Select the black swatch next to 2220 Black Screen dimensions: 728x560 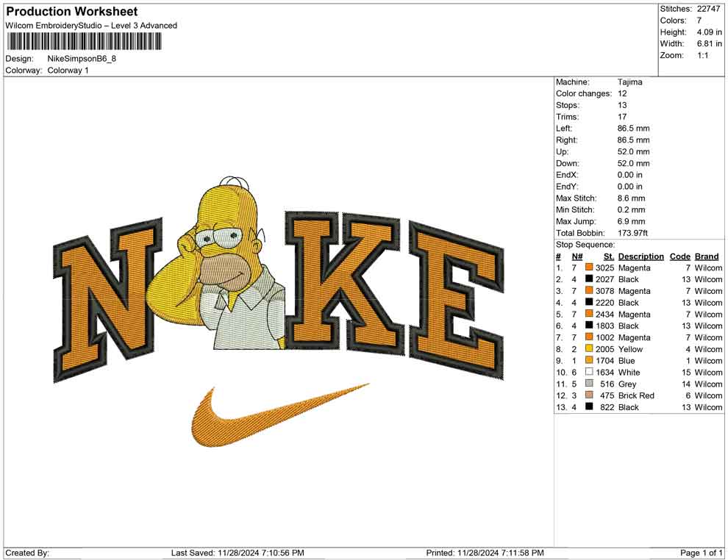tap(589, 302)
